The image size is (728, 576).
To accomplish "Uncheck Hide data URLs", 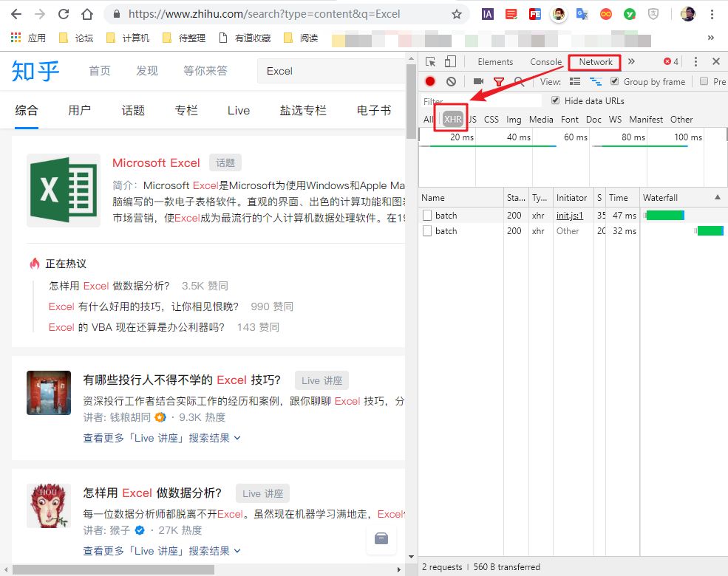I will [x=555, y=100].
